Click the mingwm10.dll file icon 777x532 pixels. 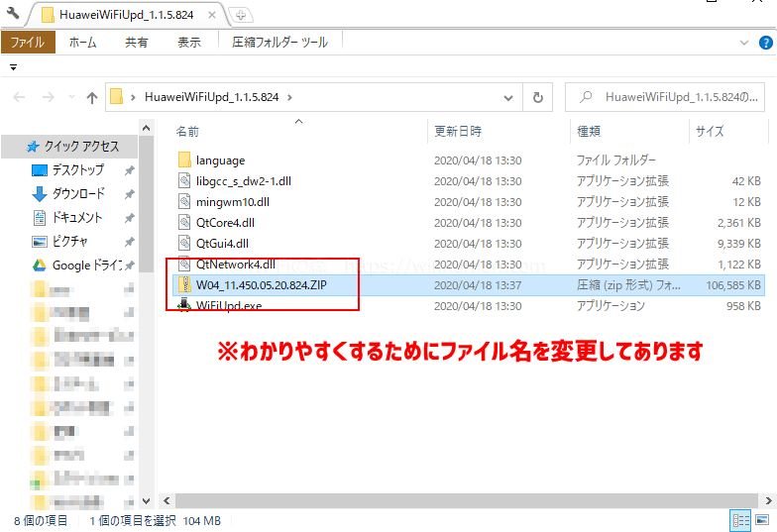point(184,202)
